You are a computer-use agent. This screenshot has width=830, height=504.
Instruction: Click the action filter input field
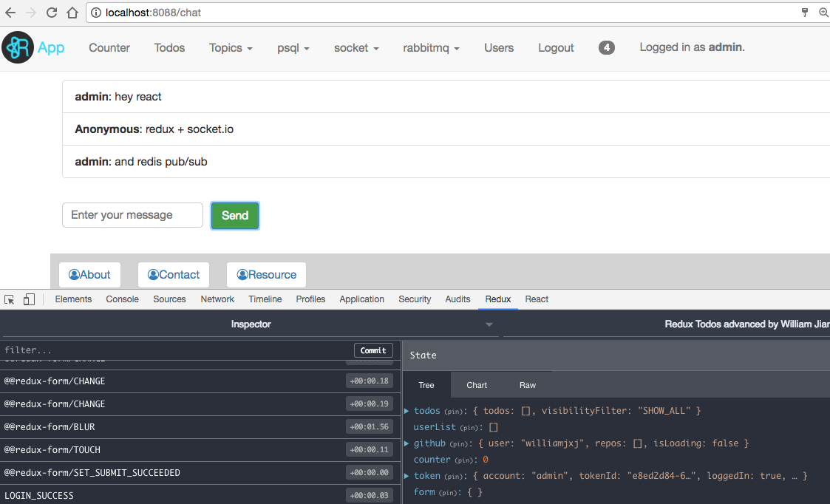point(176,350)
